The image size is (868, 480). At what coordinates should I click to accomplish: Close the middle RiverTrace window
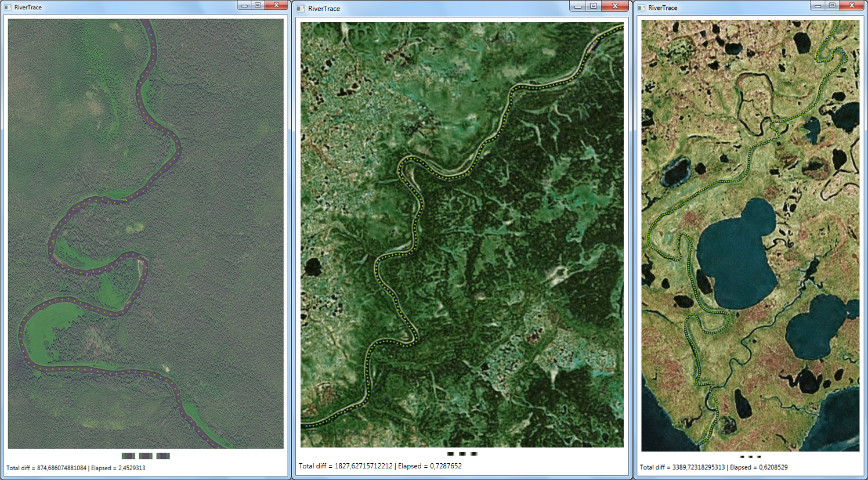615,6
